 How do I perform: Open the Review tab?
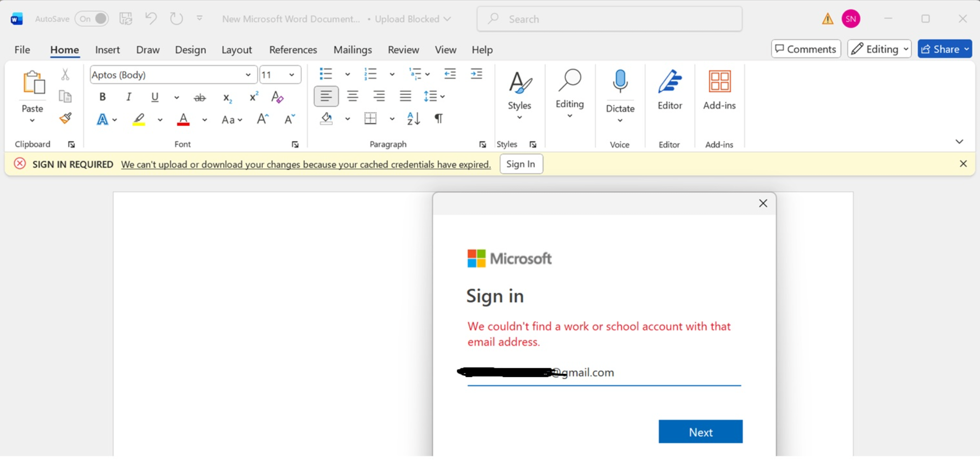click(403, 50)
